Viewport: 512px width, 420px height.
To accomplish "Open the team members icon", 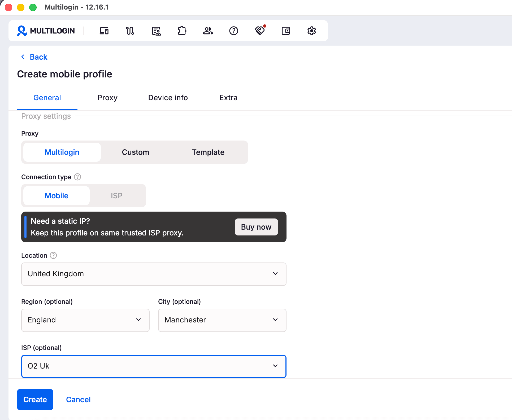I will point(208,31).
